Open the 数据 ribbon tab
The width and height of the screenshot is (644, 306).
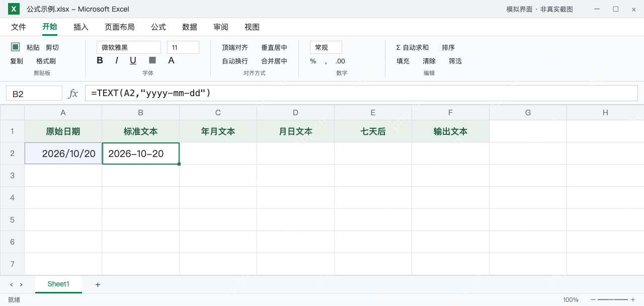(190, 27)
